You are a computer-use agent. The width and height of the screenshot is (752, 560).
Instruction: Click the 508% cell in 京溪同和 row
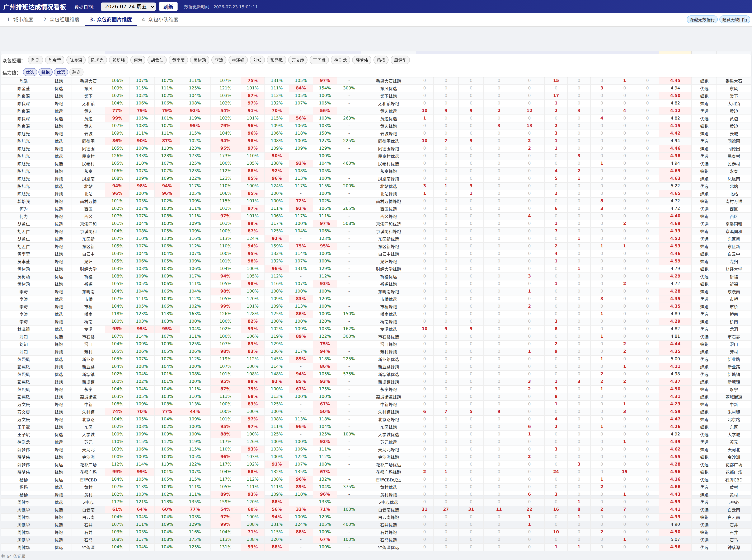pyautogui.click(x=349, y=223)
